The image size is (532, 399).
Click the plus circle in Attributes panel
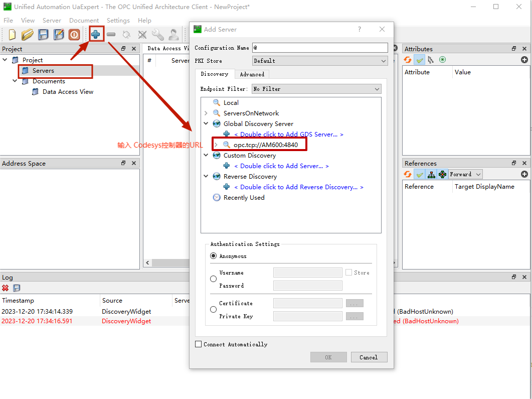[x=524, y=60]
